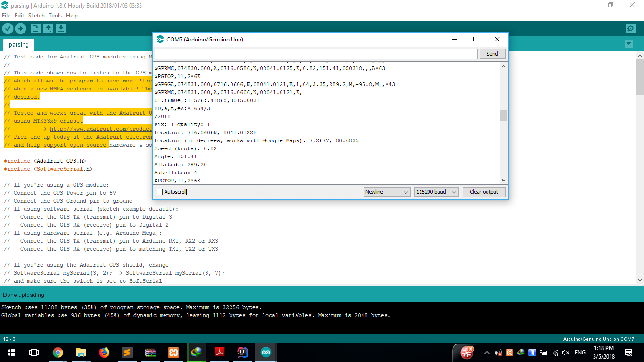644x362 pixels.
Task: Open IntelliJ IDEA from the taskbar
Action: point(243,353)
